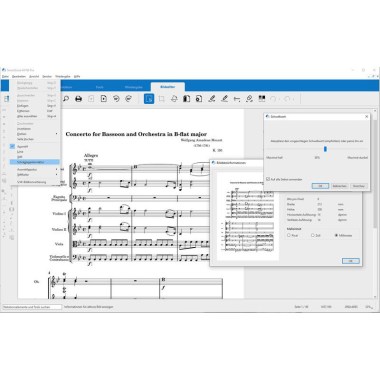Click the black-and-white threshold icon

click(262, 98)
